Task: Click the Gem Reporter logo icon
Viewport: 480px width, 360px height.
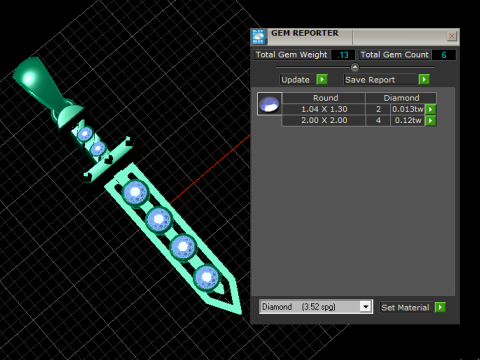Action: pos(259,37)
